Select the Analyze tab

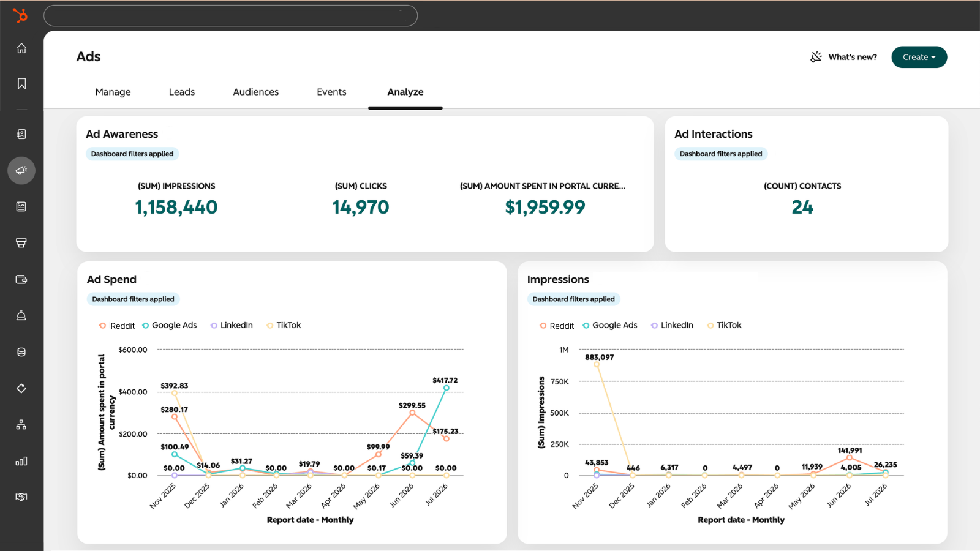pyautogui.click(x=405, y=92)
